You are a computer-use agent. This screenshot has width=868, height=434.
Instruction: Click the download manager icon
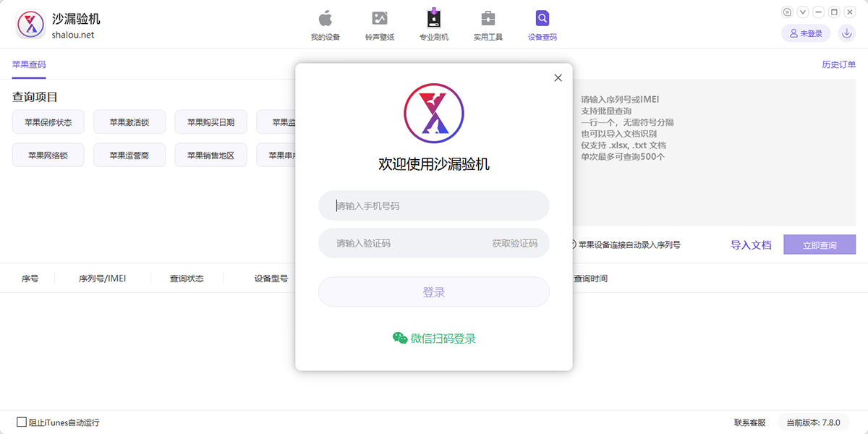pos(846,33)
